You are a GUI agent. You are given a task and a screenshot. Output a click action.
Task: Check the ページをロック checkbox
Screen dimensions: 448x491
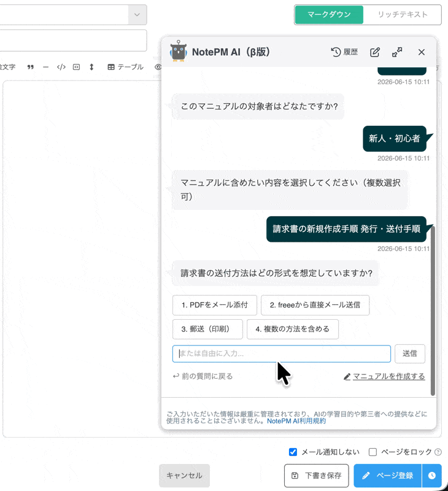pyautogui.click(x=373, y=452)
